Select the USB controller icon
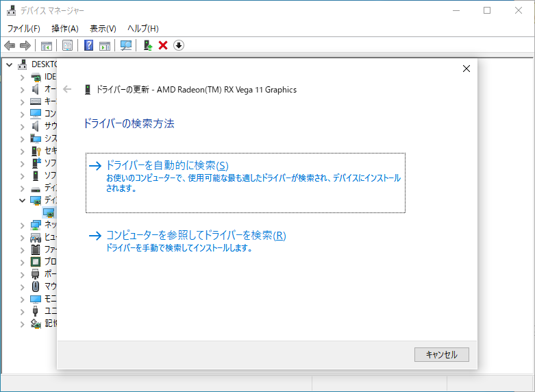 point(35,311)
